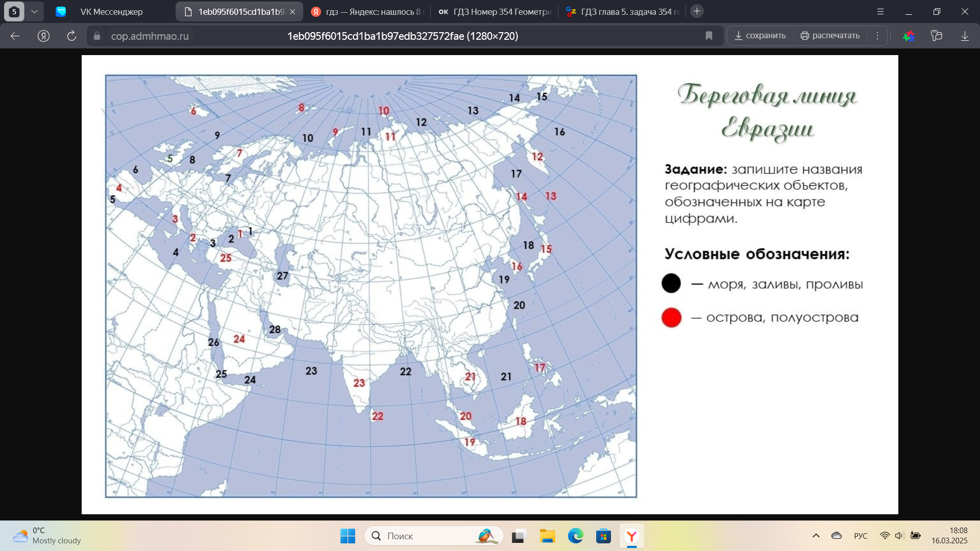Open a new tab with the plus button

pos(697,11)
